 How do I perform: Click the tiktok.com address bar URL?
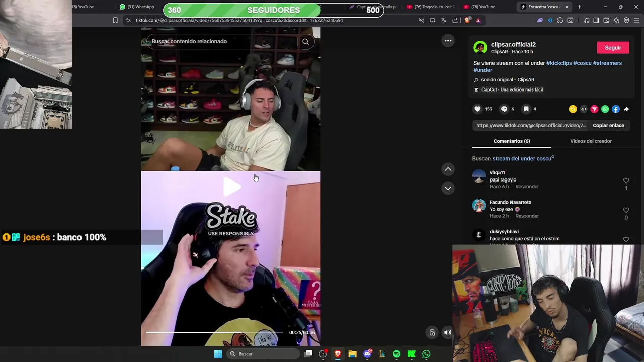click(x=239, y=20)
